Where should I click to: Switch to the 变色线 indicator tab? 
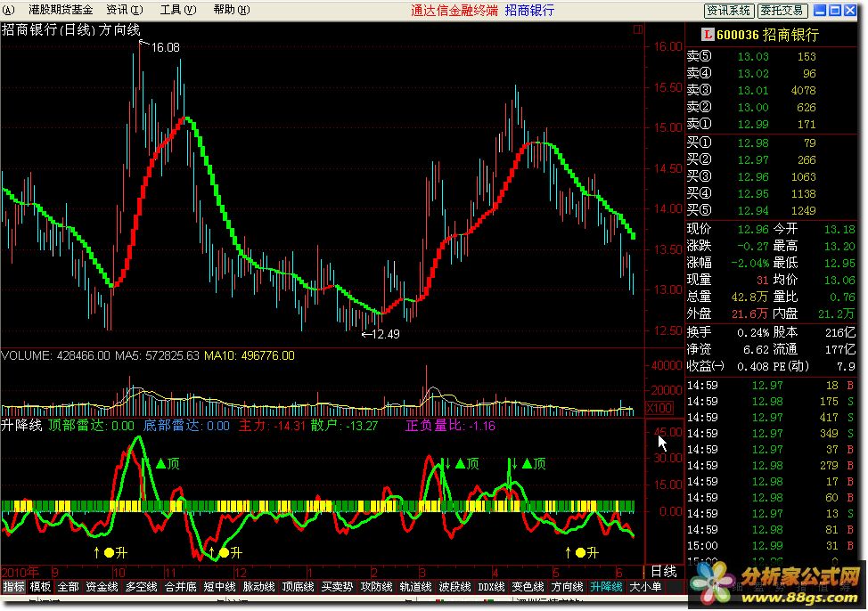tap(528, 586)
